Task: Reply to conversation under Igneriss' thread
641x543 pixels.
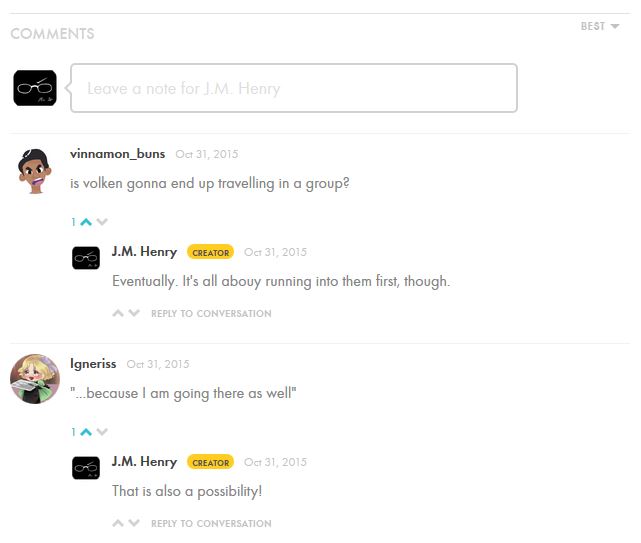Action: click(211, 523)
